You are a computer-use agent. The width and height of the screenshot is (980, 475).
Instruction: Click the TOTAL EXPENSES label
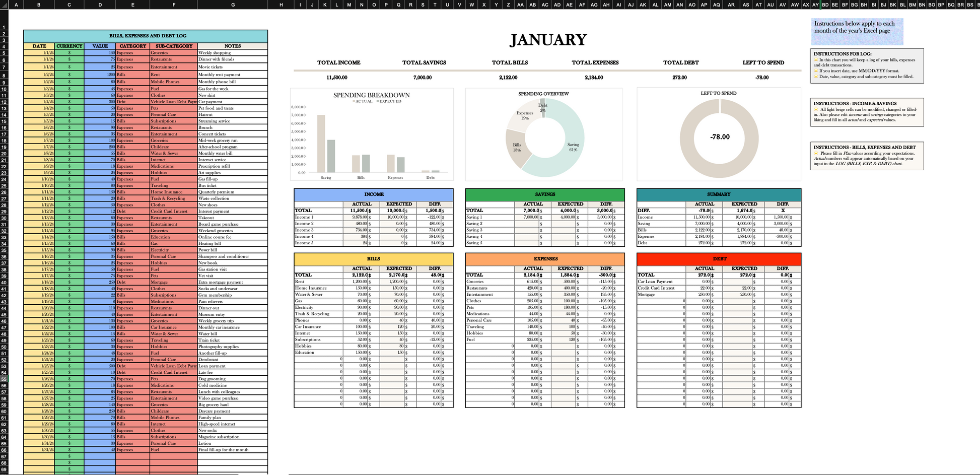pyautogui.click(x=595, y=62)
